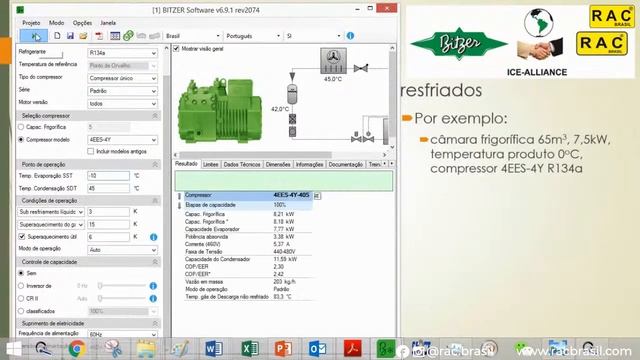Select the Sem capacity control radio
The width and height of the screenshot is (640, 360).
click(x=21, y=273)
